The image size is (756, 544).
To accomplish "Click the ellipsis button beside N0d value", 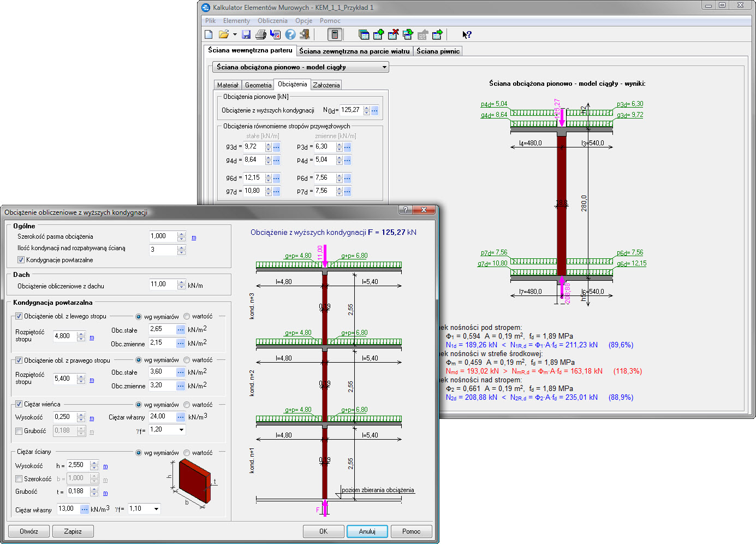I will pyautogui.click(x=374, y=110).
